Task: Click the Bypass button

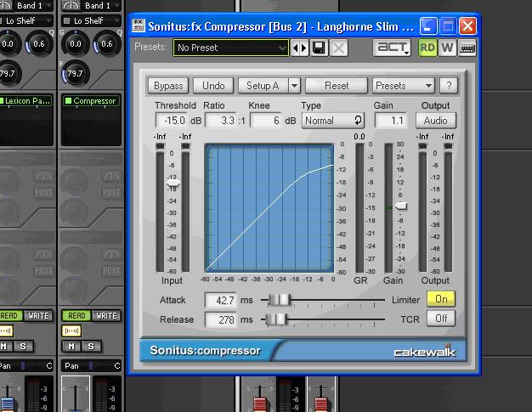Action: [168, 86]
